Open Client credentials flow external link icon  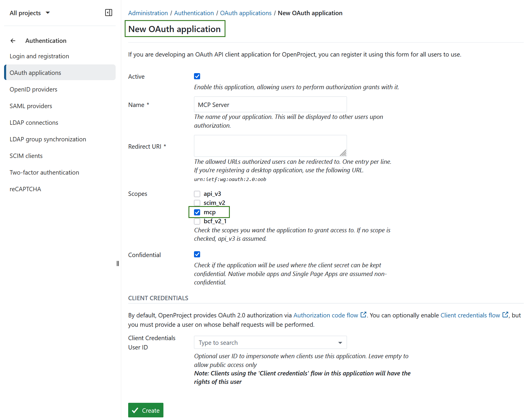point(505,314)
